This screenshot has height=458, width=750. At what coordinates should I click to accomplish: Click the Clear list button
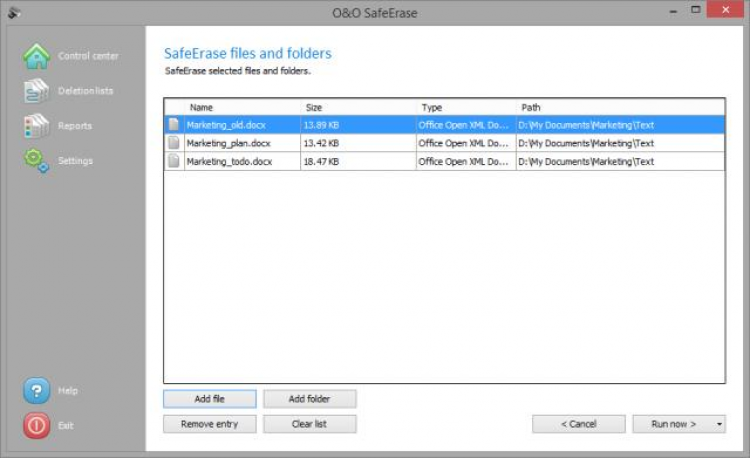pos(309,424)
